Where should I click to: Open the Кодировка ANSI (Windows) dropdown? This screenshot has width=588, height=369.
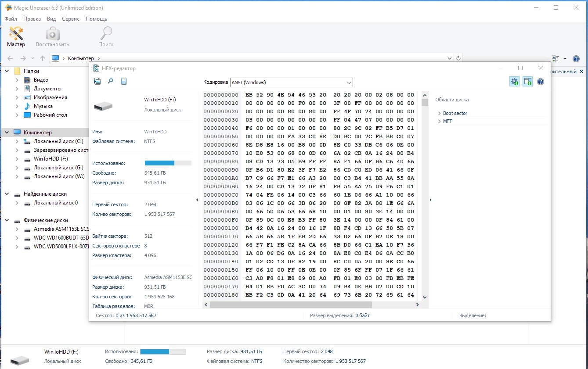(x=292, y=82)
